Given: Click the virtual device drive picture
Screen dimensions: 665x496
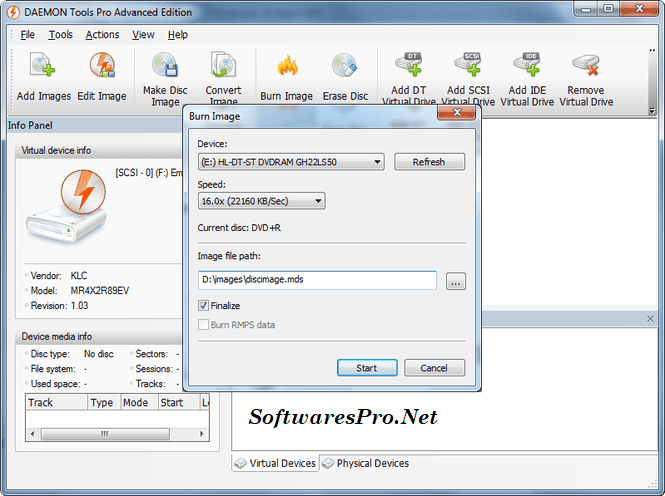Looking at the screenshot, I should [x=67, y=206].
